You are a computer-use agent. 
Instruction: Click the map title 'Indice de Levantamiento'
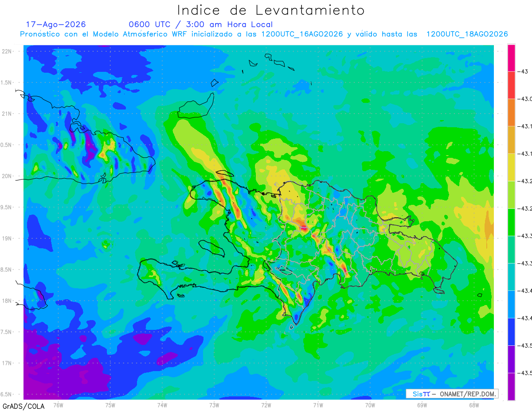click(271, 10)
